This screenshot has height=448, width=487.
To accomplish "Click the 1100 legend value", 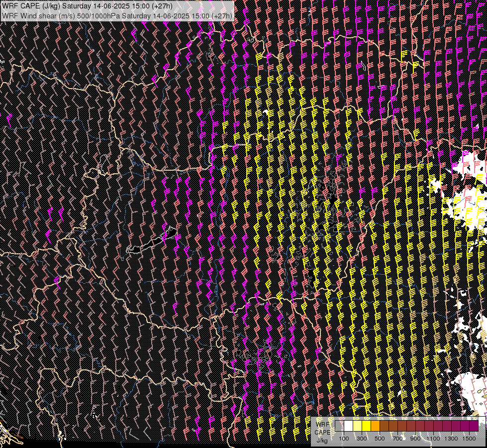I will tap(433, 439).
